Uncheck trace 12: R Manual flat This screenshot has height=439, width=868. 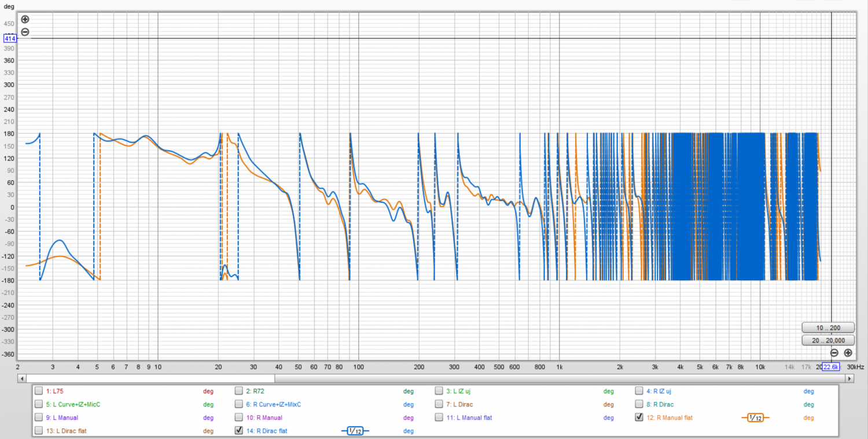click(x=639, y=418)
